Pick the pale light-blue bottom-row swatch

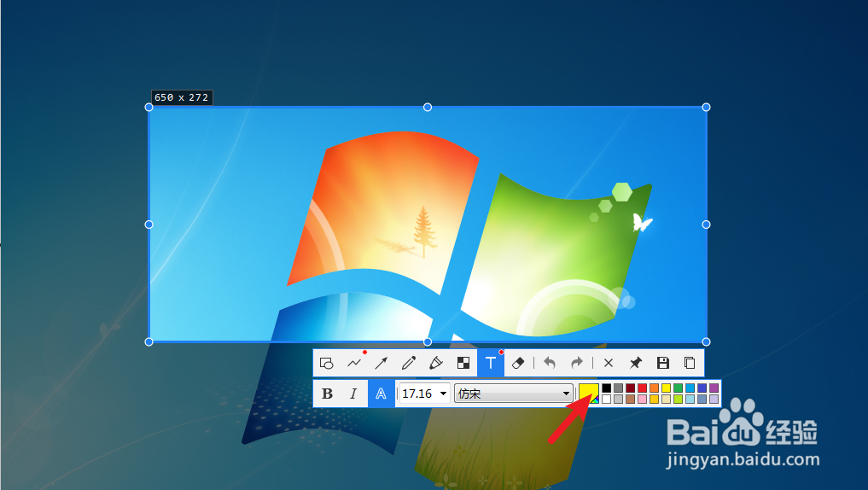coord(690,399)
